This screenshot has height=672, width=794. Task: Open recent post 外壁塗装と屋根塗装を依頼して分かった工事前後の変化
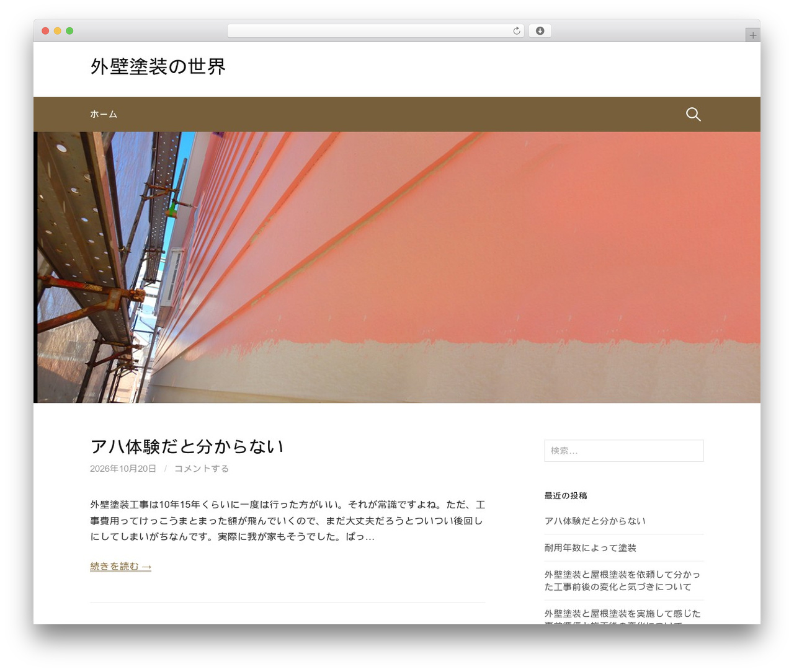point(622,581)
